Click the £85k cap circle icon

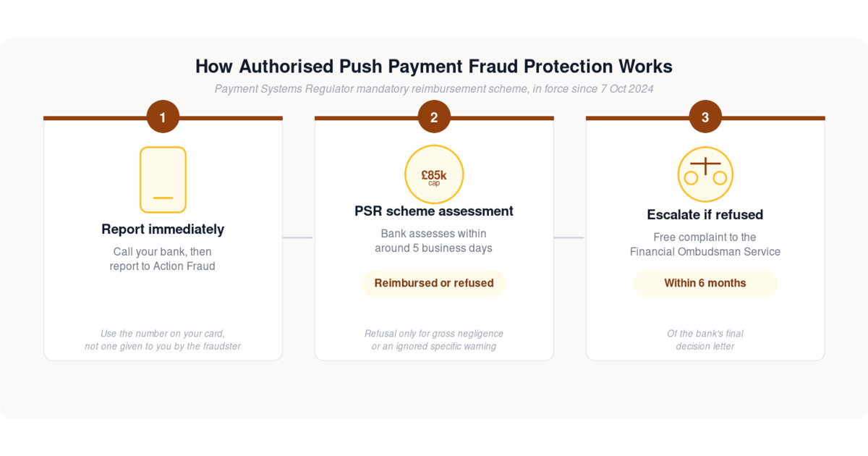pyautogui.click(x=434, y=174)
